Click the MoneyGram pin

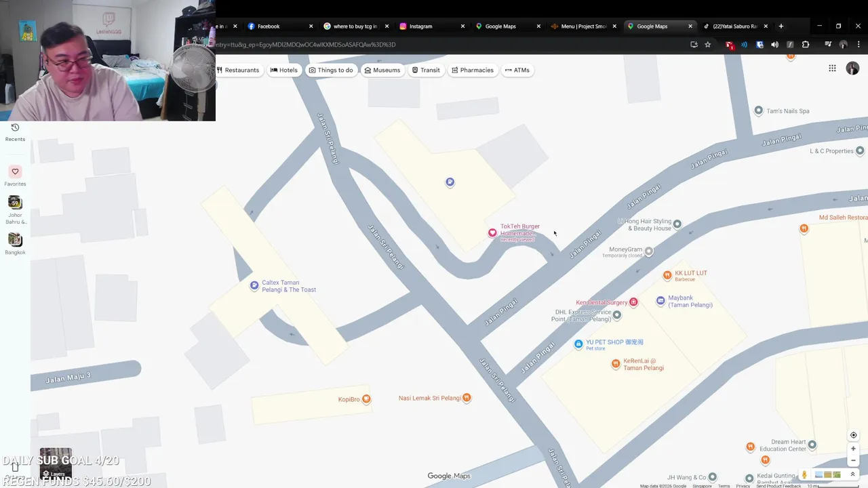click(x=649, y=251)
